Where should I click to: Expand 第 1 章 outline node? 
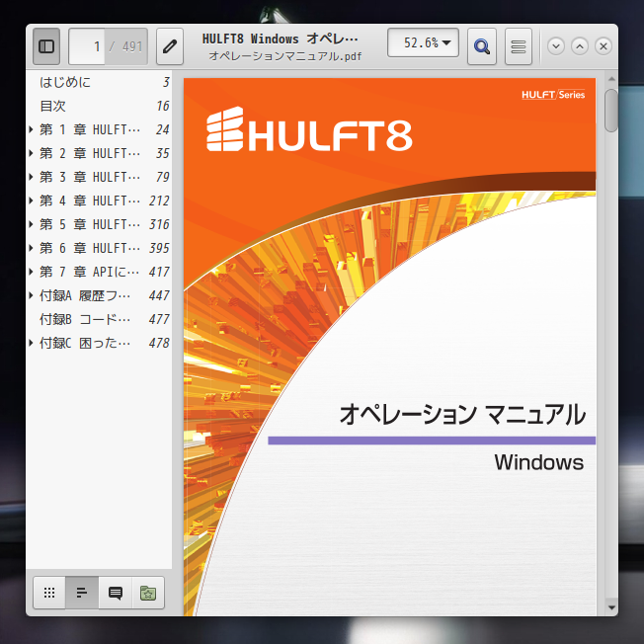32,129
